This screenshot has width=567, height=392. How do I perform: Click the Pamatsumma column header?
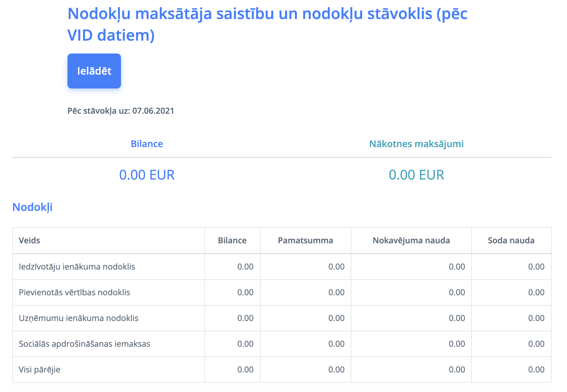point(305,240)
